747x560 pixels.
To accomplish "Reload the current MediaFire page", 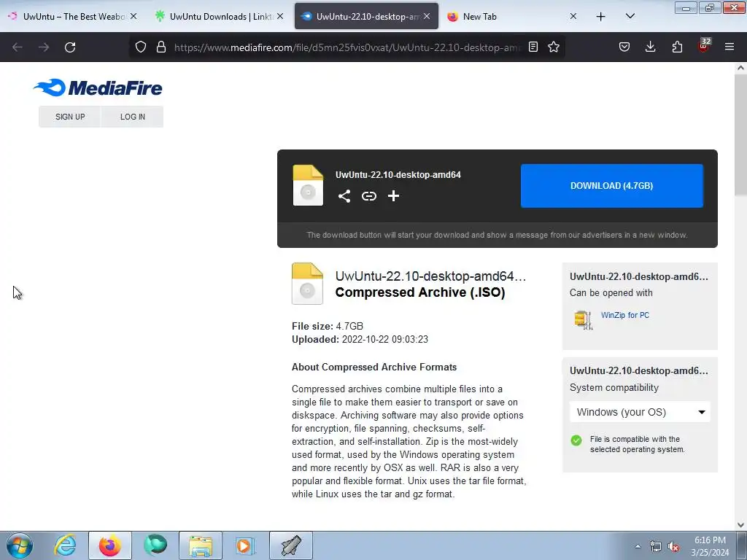I will coord(70,47).
